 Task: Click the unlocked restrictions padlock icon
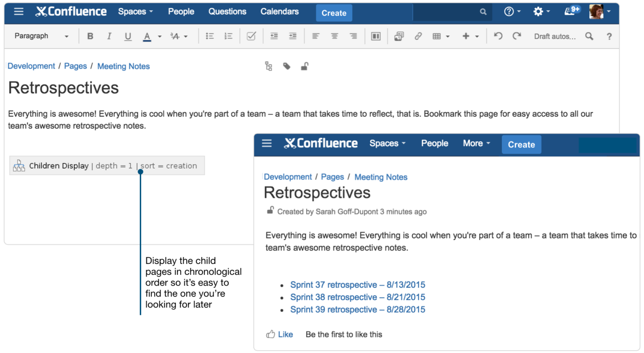305,66
